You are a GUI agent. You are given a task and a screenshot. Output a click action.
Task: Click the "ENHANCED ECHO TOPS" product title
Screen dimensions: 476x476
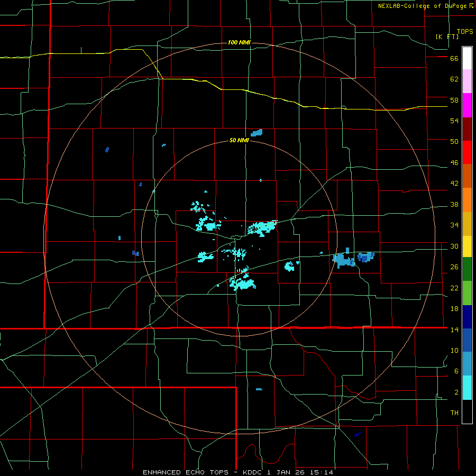pyautogui.click(x=186, y=472)
